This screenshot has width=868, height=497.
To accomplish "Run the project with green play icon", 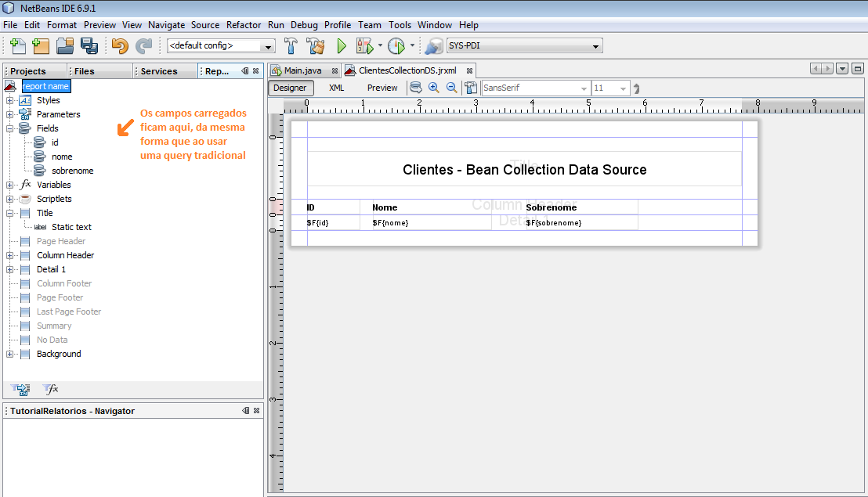I will pos(342,46).
